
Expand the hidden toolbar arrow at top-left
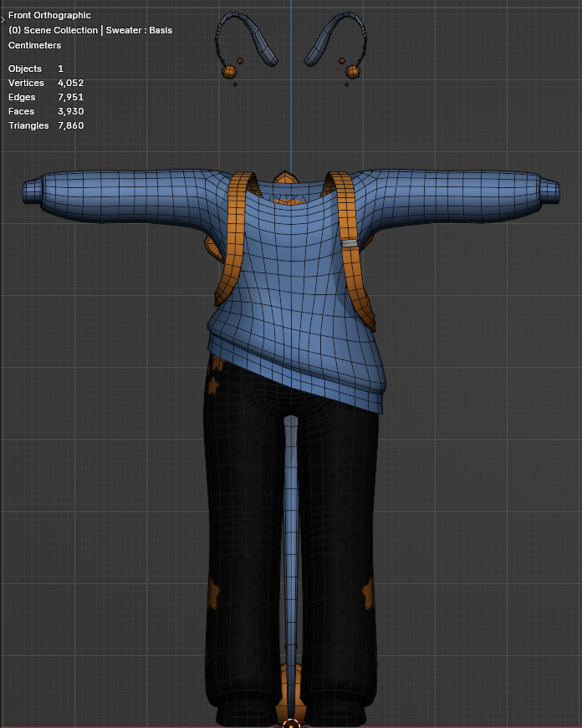tap(3, 19)
